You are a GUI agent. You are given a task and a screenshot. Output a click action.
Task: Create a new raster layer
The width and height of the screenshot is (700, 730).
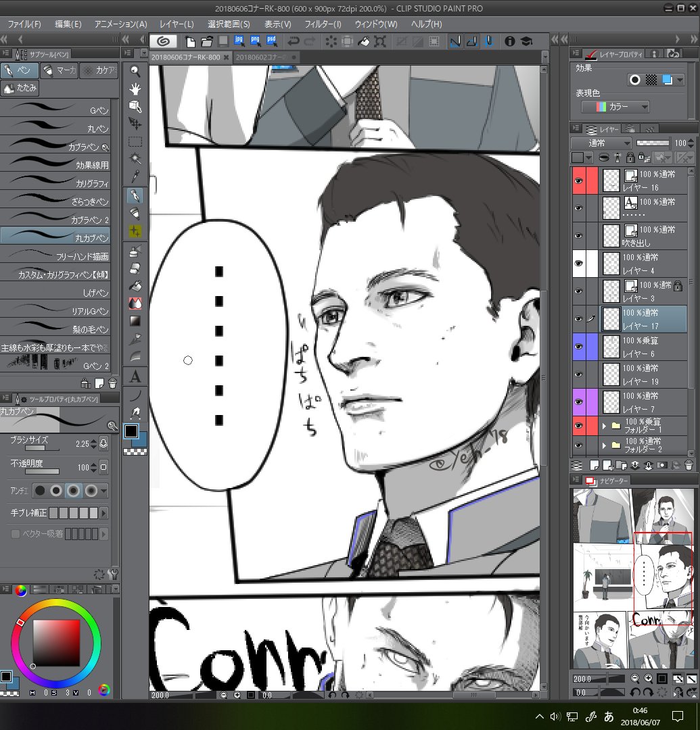[594, 464]
